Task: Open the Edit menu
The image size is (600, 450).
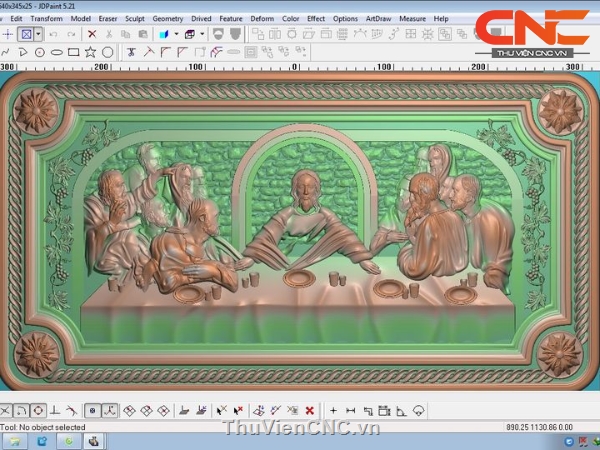Action: [16, 18]
